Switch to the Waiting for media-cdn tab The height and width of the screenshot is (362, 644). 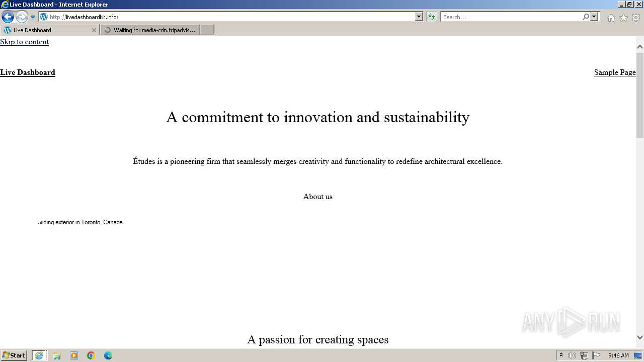(150, 30)
